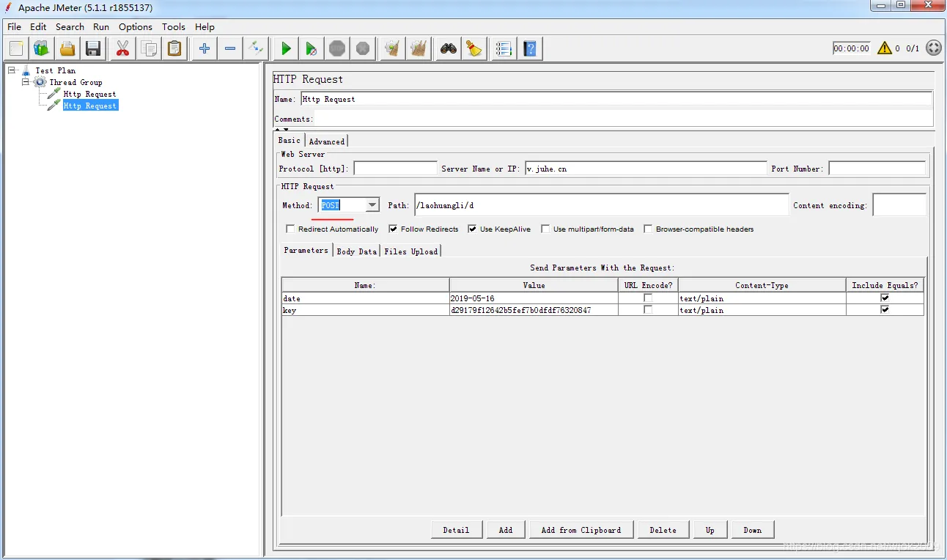Tick URL Encode for the key parameter

[x=648, y=310]
